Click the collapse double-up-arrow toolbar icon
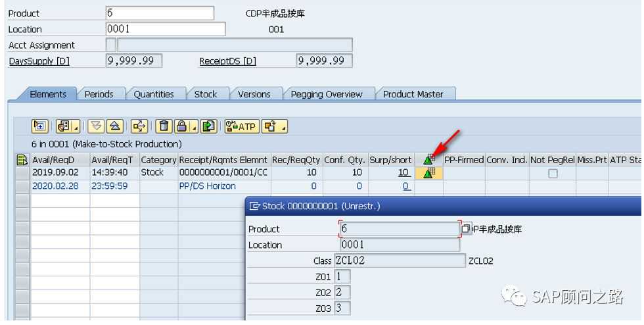Image resolution: width=644 pixels, height=325 pixels. (x=114, y=126)
